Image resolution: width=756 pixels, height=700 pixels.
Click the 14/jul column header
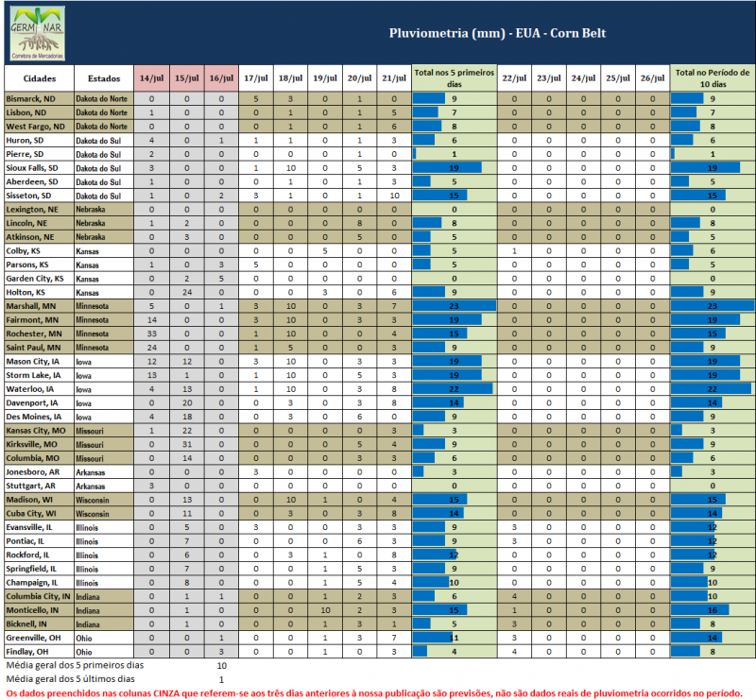pyautogui.click(x=151, y=78)
